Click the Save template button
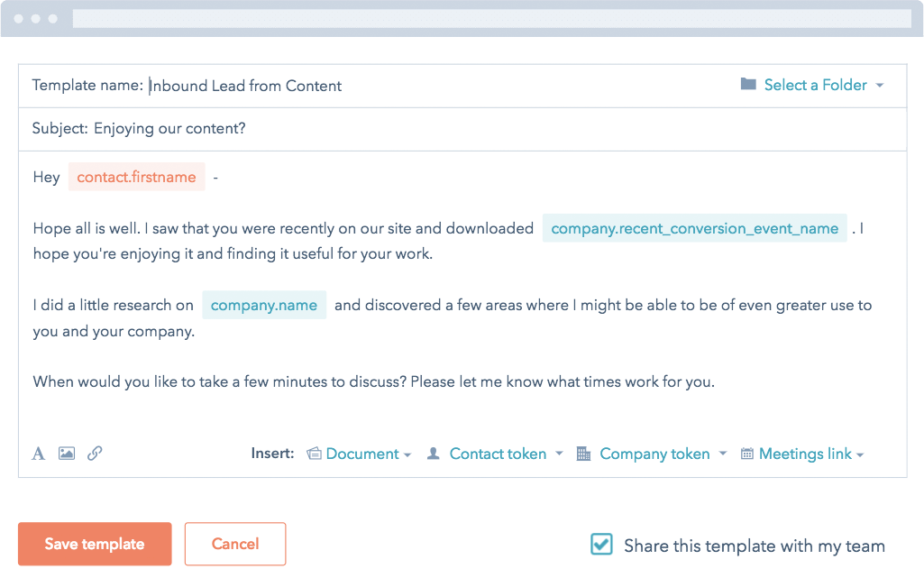 [94, 544]
